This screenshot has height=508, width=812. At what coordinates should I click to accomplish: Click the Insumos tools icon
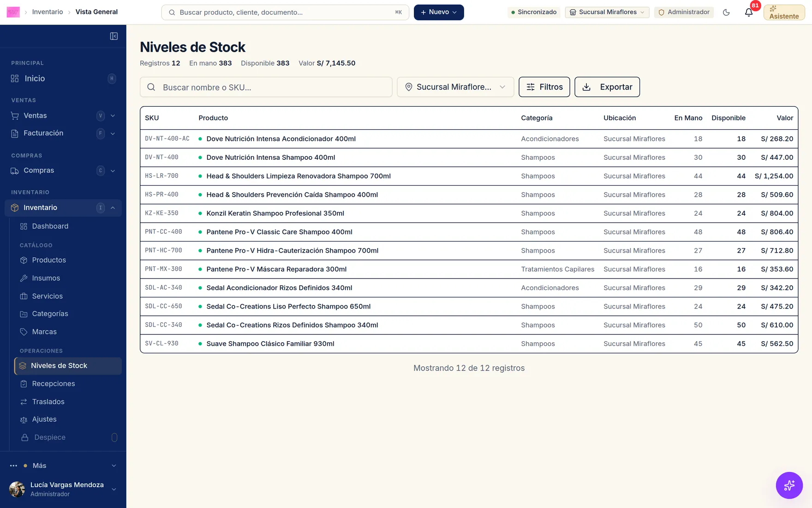tap(24, 278)
